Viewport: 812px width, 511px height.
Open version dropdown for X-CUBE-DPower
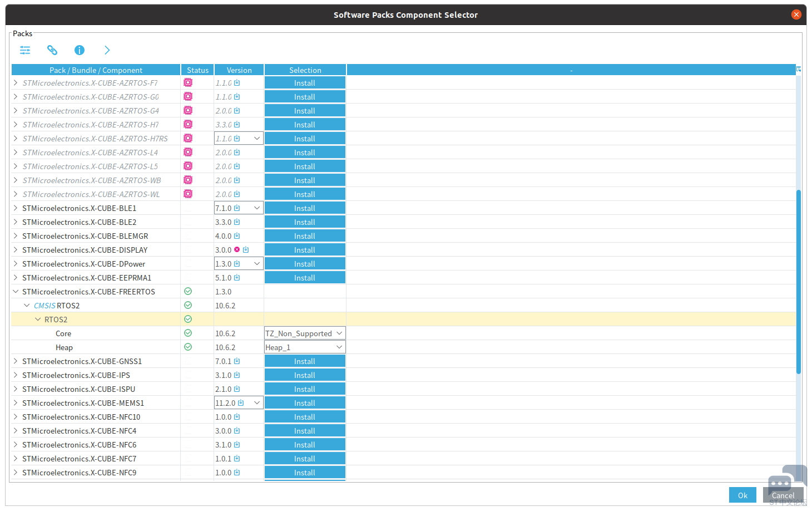(x=257, y=263)
